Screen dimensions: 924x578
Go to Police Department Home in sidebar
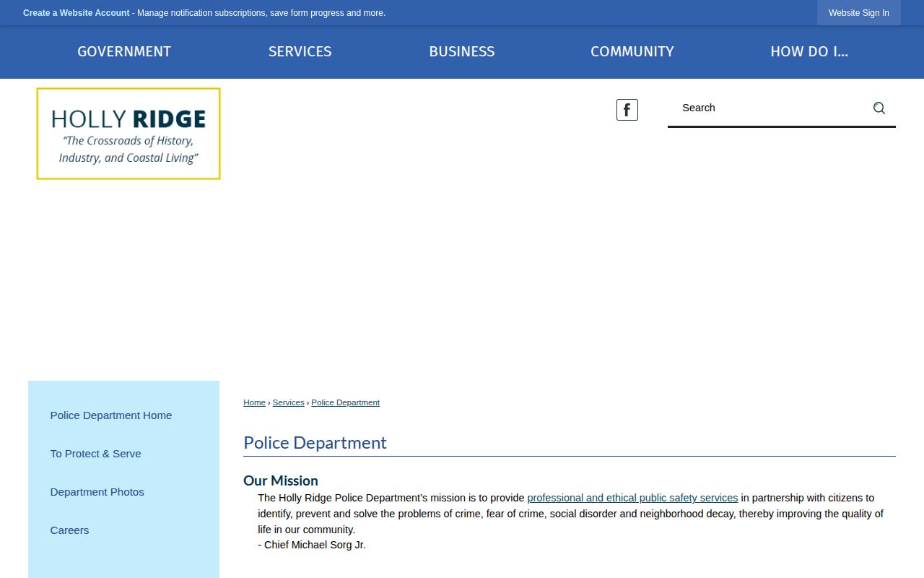tap(111, 415)
